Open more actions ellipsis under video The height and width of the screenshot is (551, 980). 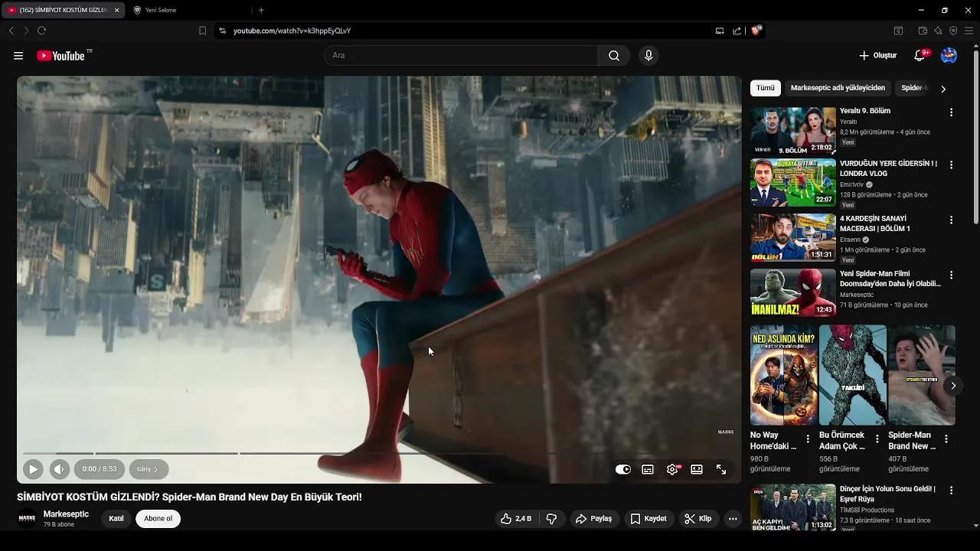click(733, 519)
